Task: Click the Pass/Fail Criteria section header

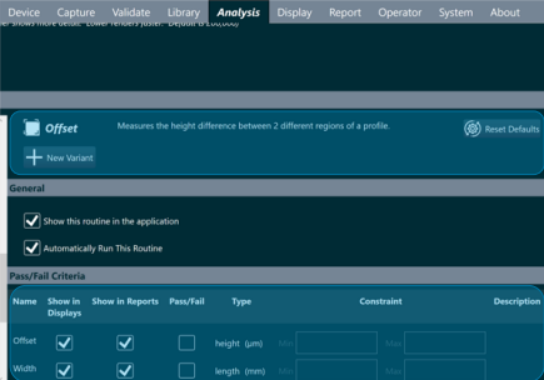Action: point(275,276)
